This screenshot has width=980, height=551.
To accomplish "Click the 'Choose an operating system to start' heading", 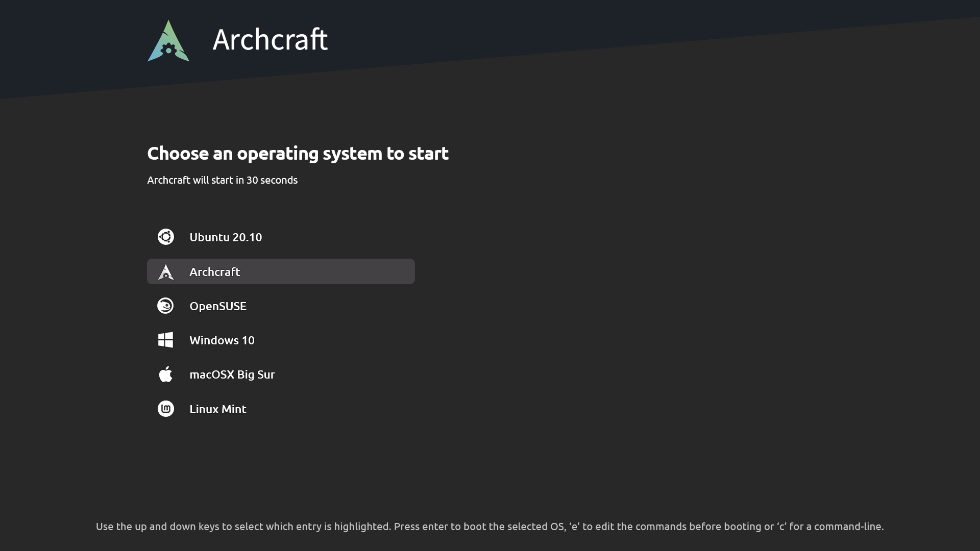I will tap(298, 153).
